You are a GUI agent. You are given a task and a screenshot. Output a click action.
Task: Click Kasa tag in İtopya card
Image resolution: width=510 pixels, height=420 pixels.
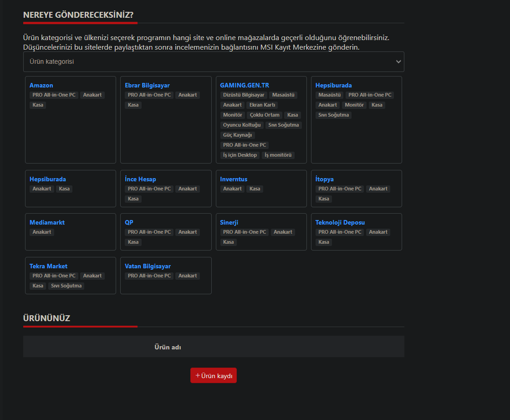[324, 199]
